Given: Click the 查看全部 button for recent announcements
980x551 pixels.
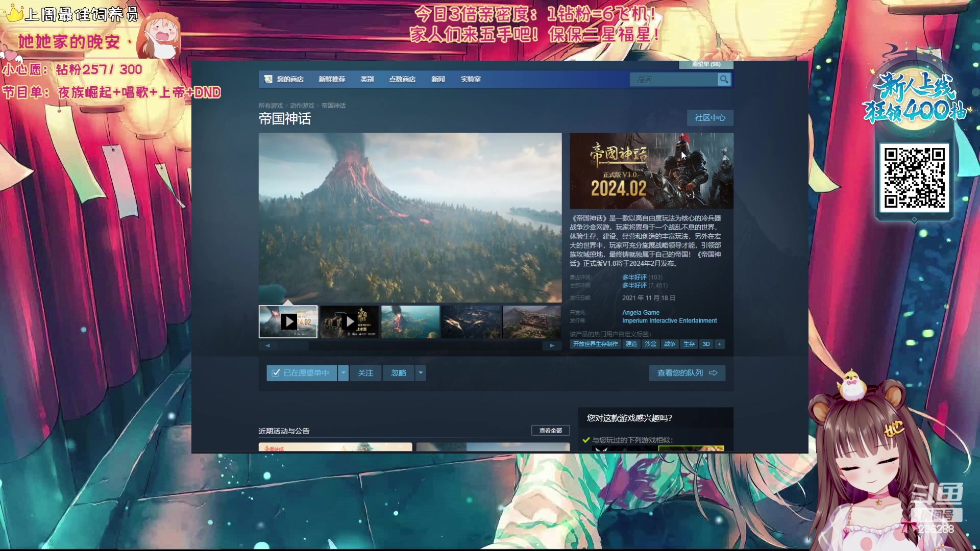Looking at the screenshot, I should pos(550,431).
